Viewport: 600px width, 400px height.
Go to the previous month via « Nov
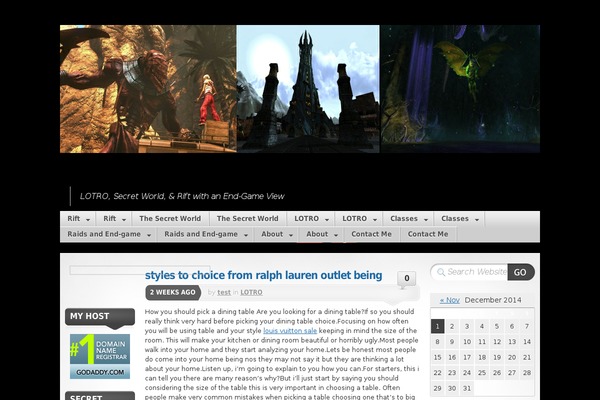pos(450,300)
